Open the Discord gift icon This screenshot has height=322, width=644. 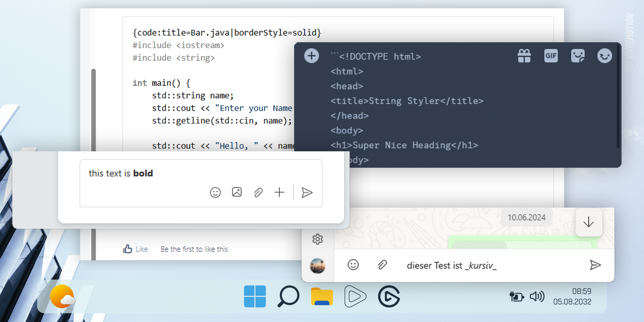524,56
